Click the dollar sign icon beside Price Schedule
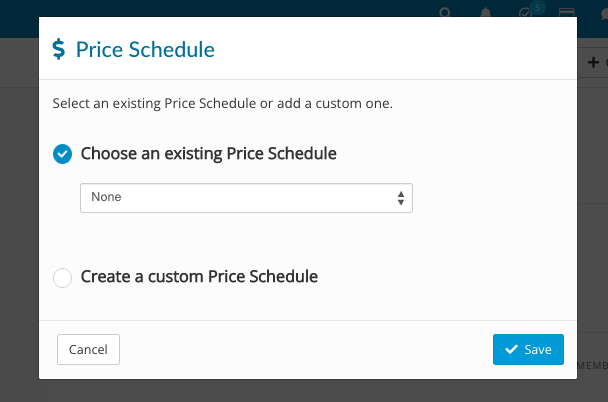Viewport: 608px width, 402px height. coord(59,49)
